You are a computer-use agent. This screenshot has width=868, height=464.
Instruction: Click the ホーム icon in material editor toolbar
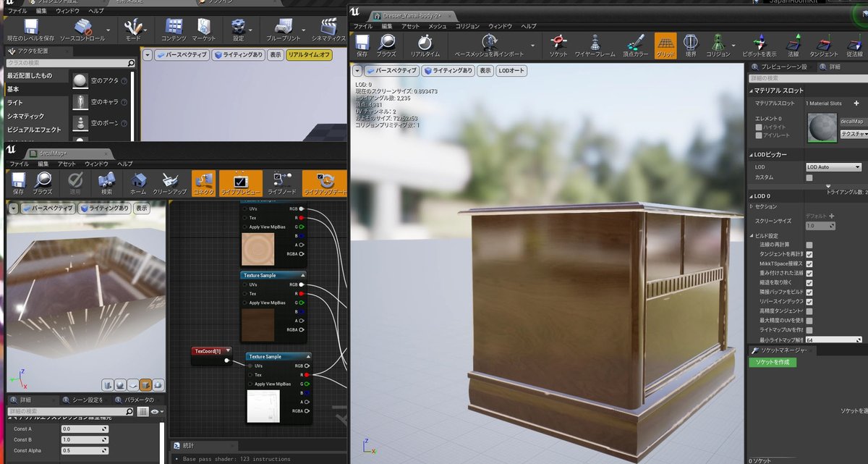click(137, 182)
